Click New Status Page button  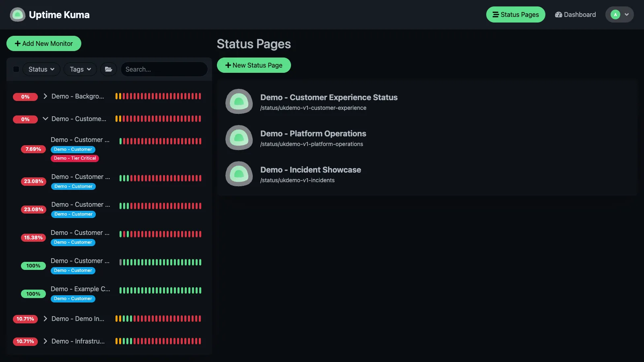254,65
